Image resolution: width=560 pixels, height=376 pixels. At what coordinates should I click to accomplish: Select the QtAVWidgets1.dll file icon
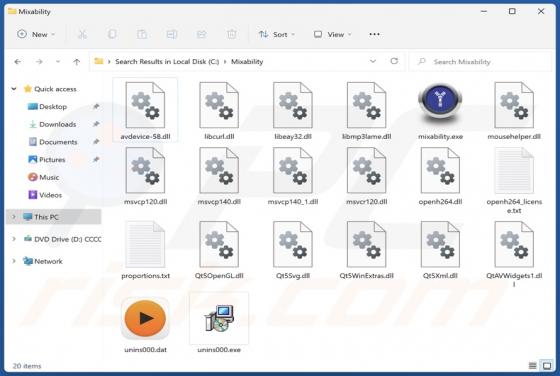coord(514,244)
